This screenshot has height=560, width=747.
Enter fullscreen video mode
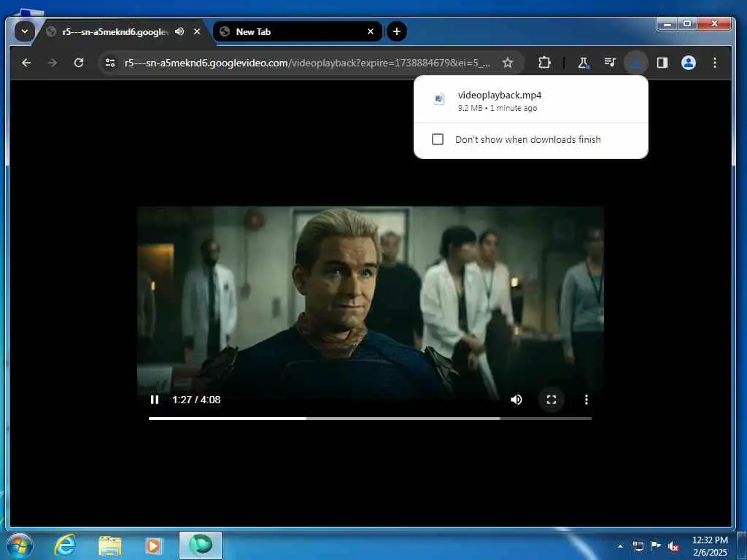click(x=551, y=400)
